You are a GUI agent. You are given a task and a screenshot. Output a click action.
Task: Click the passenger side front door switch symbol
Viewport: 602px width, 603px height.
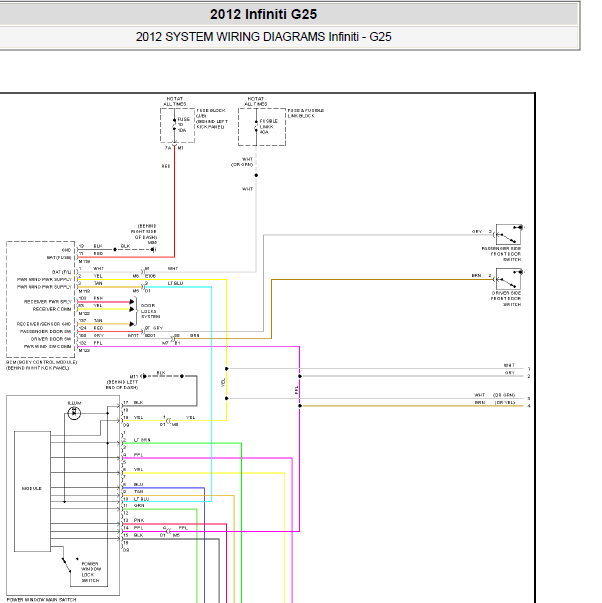[509, 234]
